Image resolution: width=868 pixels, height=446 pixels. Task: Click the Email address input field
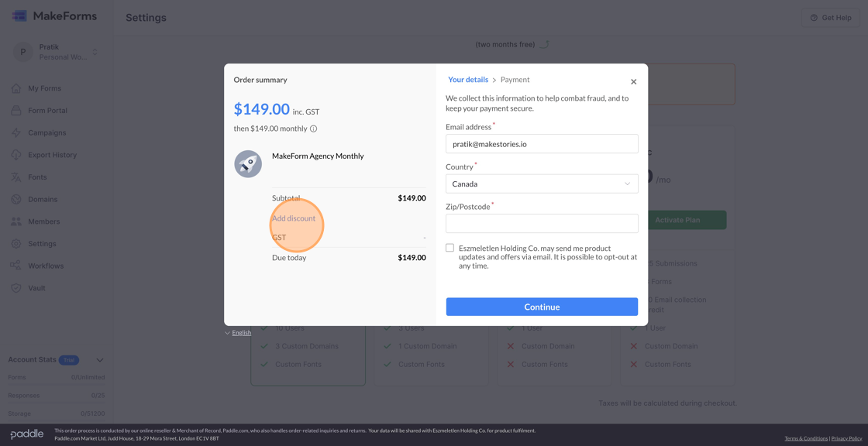[541, 143]
